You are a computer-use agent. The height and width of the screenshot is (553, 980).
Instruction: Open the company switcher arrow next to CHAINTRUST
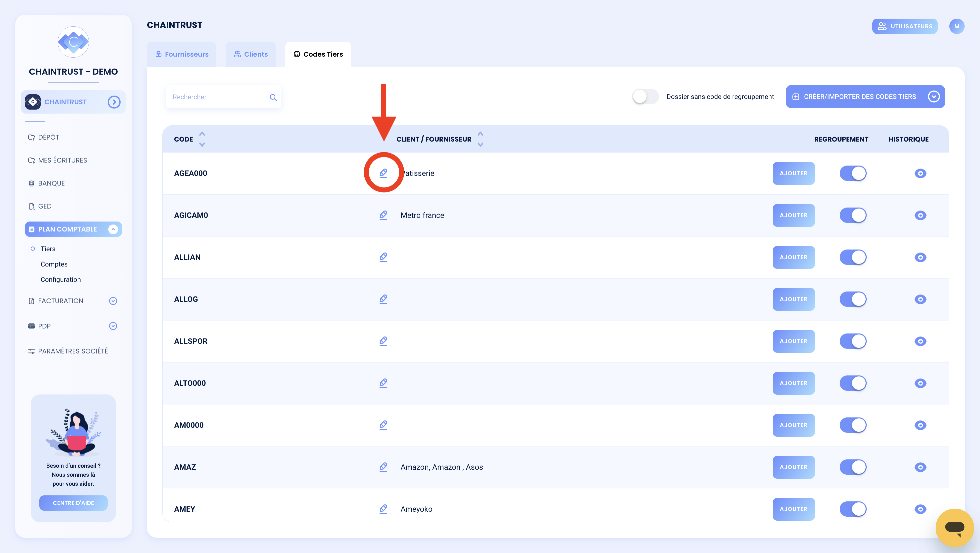(114, 102)
